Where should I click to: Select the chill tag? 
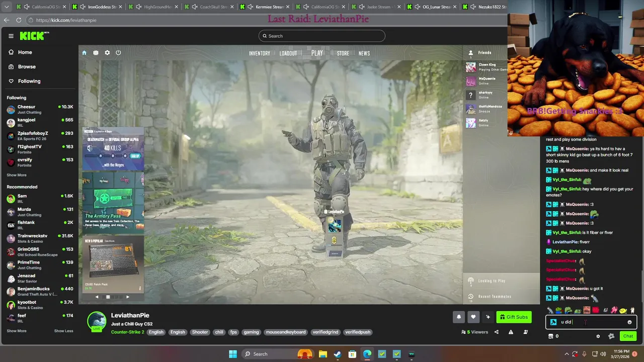(x=219, y=332)
